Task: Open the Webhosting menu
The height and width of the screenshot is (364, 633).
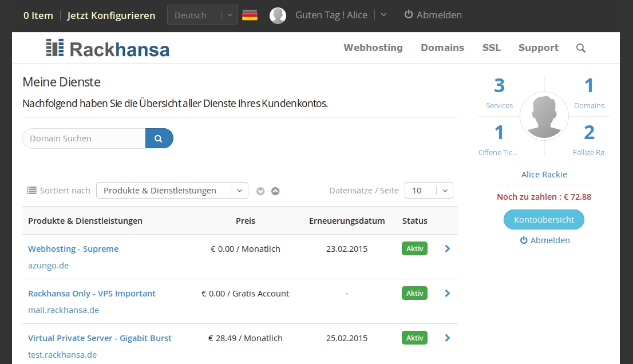Action: tap(373, 48)
